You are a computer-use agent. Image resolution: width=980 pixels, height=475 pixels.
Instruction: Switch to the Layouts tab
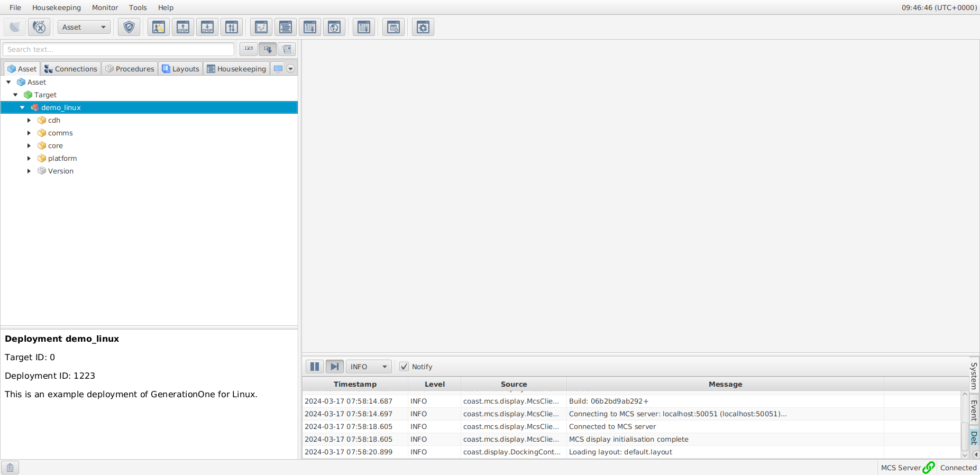click(180, 69)
